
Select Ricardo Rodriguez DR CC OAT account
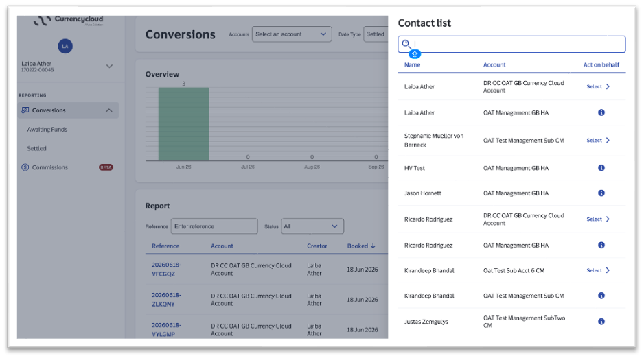[x=597, y=219]
